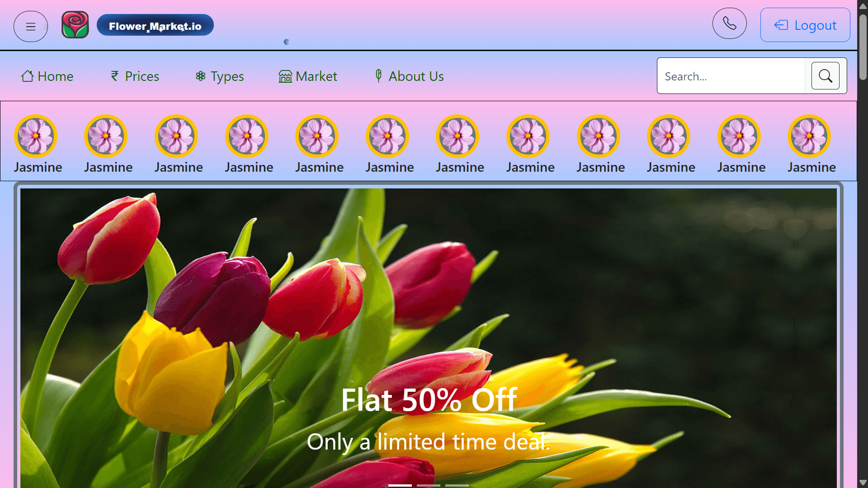Select the first carousel slide indicator

coord(400,485)
